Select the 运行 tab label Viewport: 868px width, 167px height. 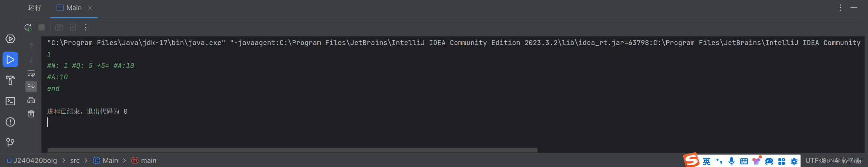(35, 8)
